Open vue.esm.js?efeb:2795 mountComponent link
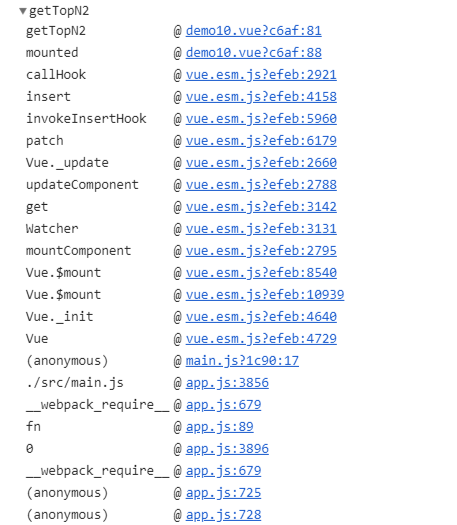The image size is (457, 525). click(261, 251)
